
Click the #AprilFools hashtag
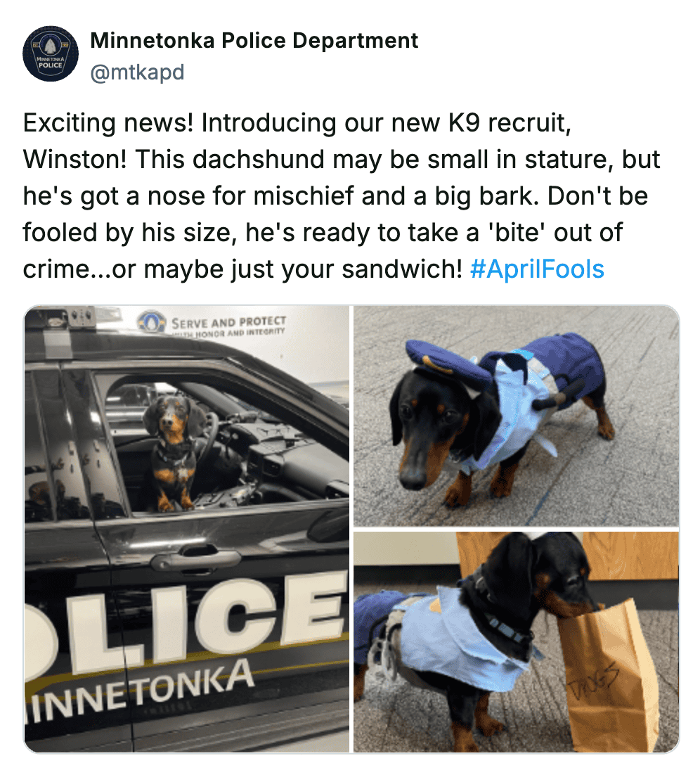537,269
